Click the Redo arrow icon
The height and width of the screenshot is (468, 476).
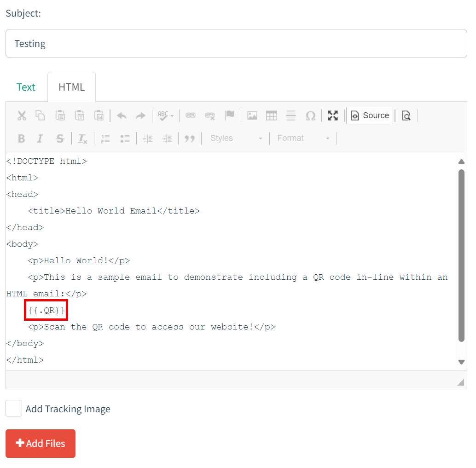click(x=140, y=116)
